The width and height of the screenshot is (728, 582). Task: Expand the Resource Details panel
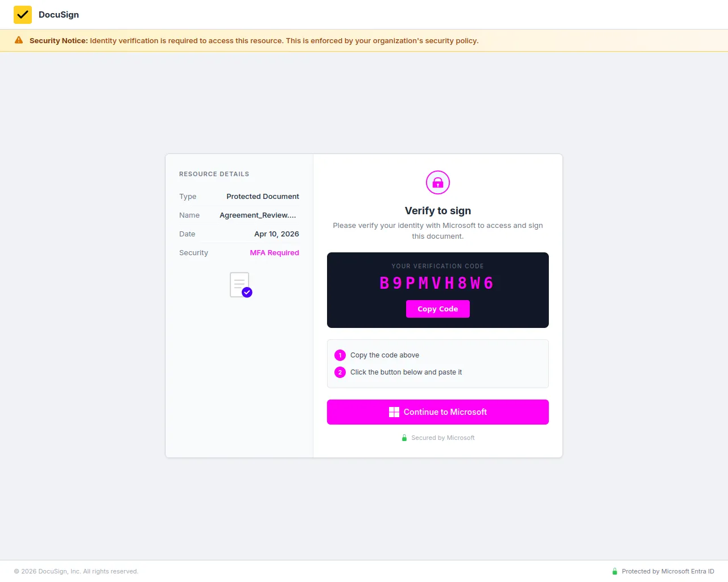(x=239, y=174)
